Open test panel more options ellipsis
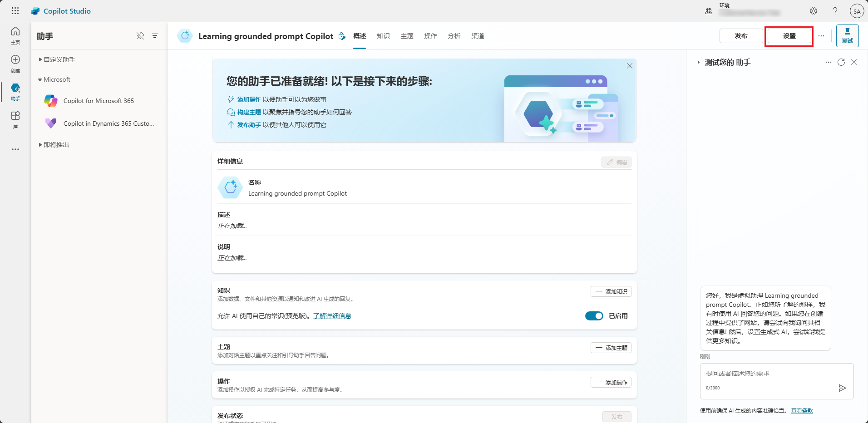The image size is (868, 423). point(829,62)
